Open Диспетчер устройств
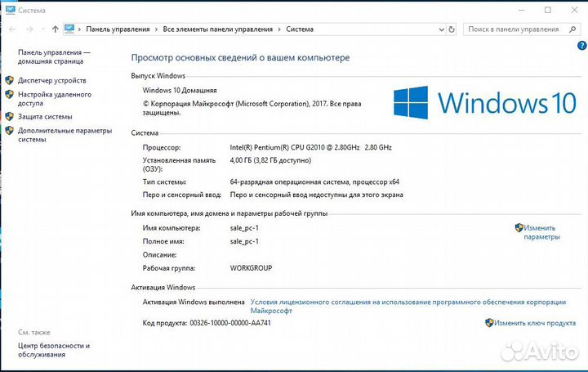 click(52, 80)
